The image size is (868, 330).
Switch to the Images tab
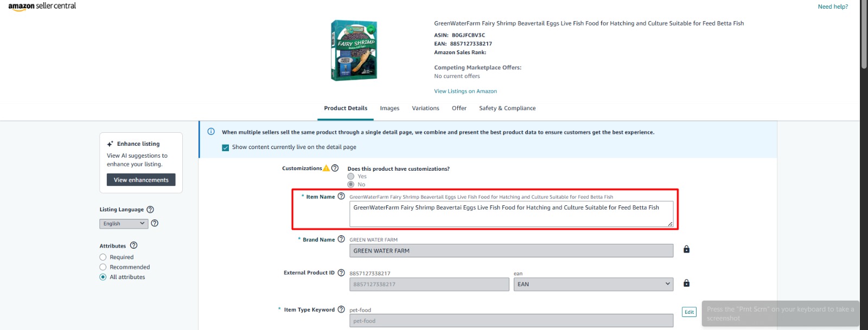coord(390,108)
